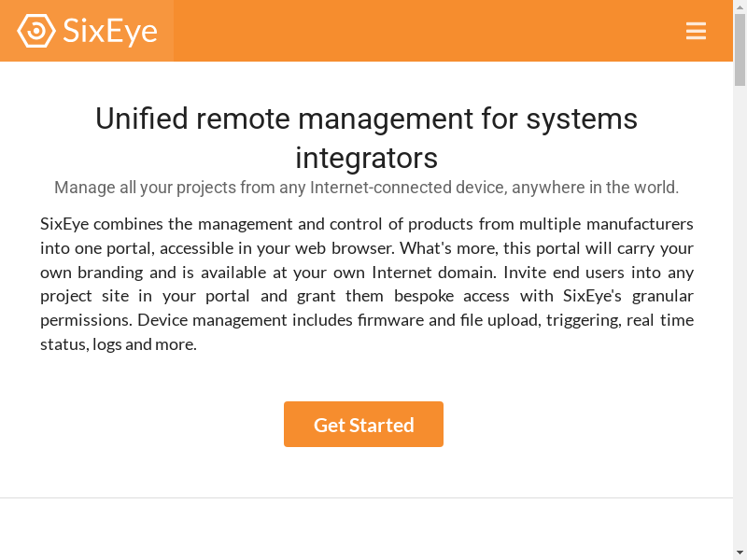Click the word "integrators" in the heading

[x=366, y=157]
